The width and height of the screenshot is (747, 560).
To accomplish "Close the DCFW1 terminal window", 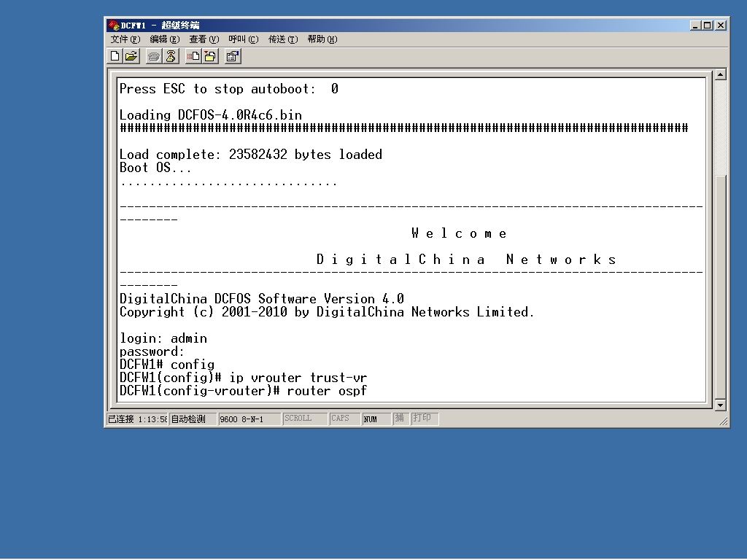I will 721,26.
